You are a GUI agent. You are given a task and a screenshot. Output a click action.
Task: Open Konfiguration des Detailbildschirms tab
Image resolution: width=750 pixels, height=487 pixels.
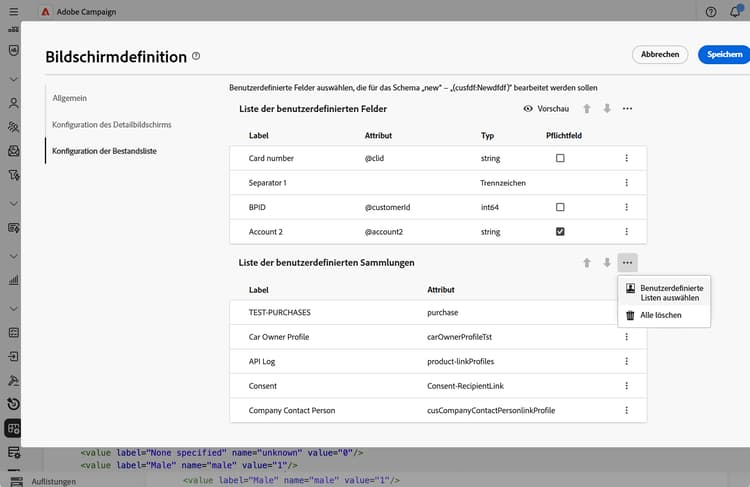(x=112, y=124)
